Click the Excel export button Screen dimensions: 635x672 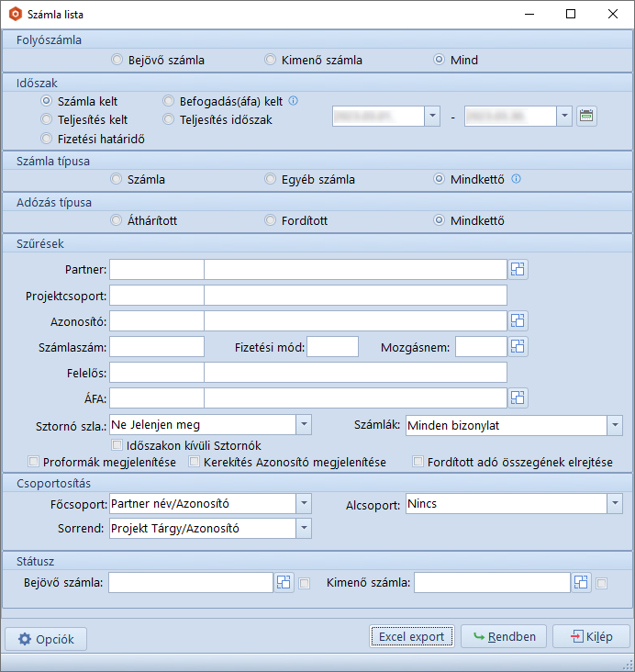coord(411,637)
